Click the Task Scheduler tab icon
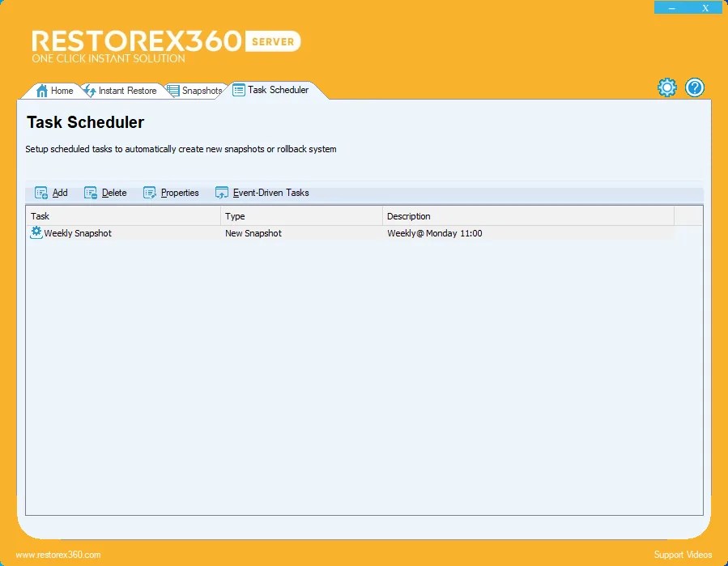The image size is (728, 566). [x=239, y=90]
